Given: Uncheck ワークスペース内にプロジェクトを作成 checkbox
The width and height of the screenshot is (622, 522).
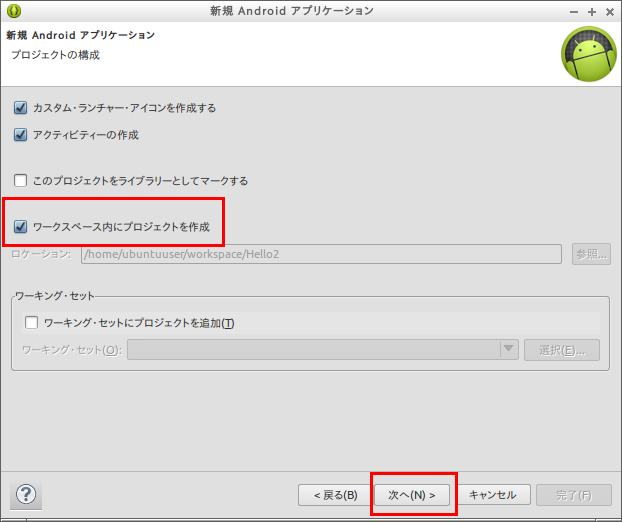Looking at the screenshot, I should pyautogui.click(x=20, y=227).
